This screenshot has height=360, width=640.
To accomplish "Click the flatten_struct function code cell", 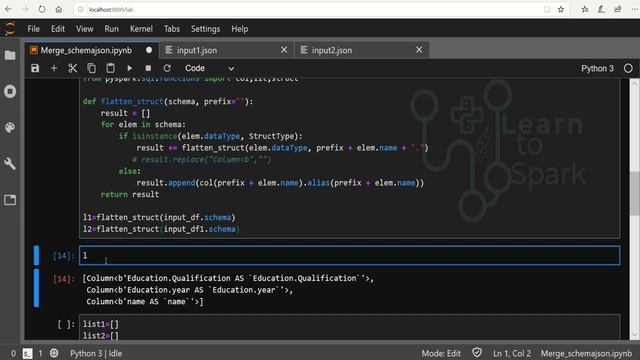I will coord(349,158).
